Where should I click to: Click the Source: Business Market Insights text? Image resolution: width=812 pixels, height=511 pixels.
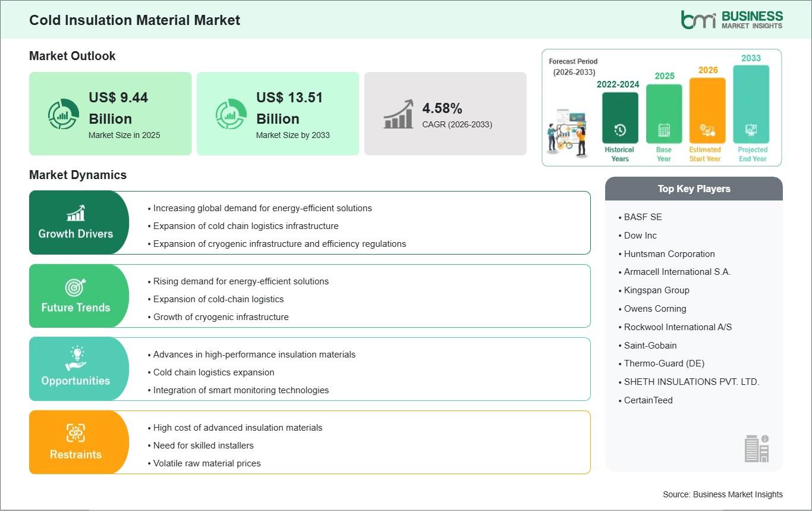click(x=722, y=494)
